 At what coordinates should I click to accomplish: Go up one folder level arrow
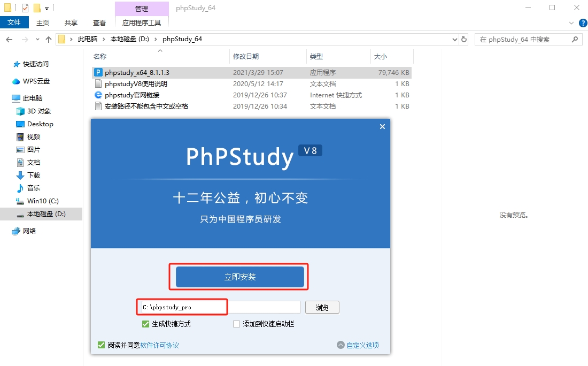point(48,40)
